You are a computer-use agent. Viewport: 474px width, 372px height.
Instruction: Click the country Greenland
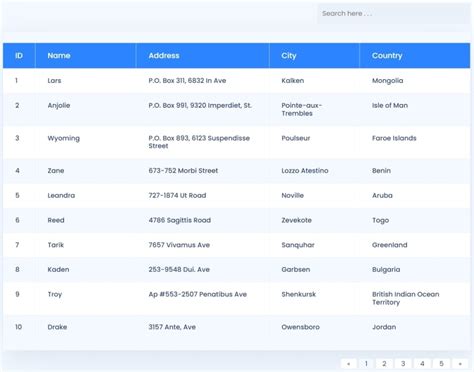pos(390,245)
